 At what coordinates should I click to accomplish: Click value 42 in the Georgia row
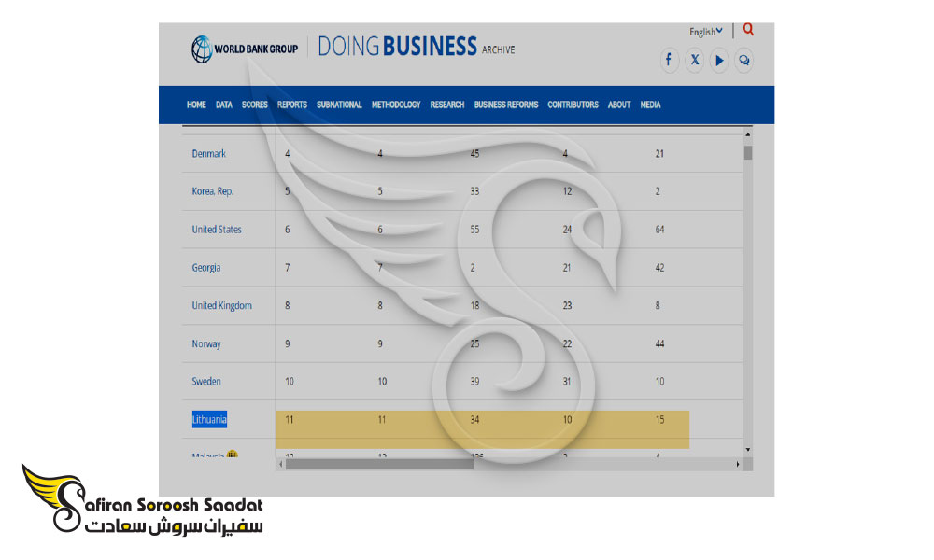659,268
